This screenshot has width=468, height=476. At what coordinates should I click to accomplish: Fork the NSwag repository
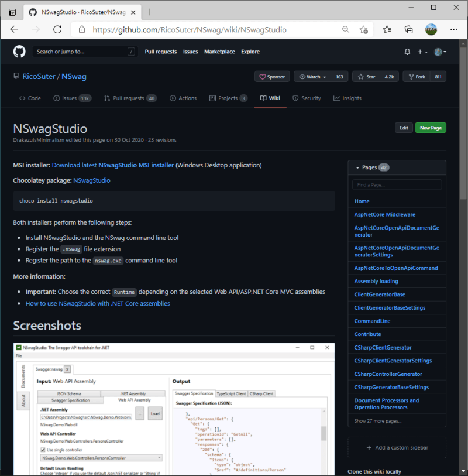417,77
